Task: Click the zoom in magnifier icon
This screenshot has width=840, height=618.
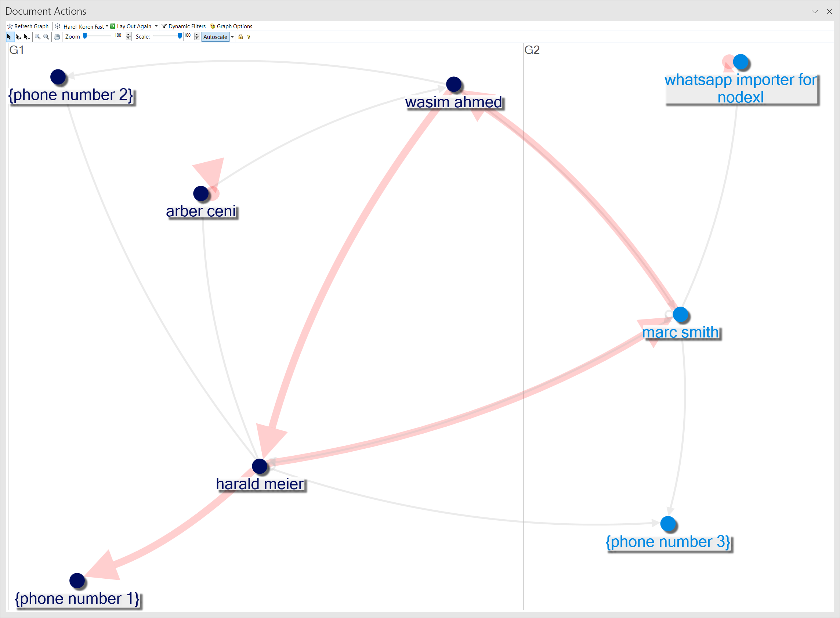Action: click(38, 37)
